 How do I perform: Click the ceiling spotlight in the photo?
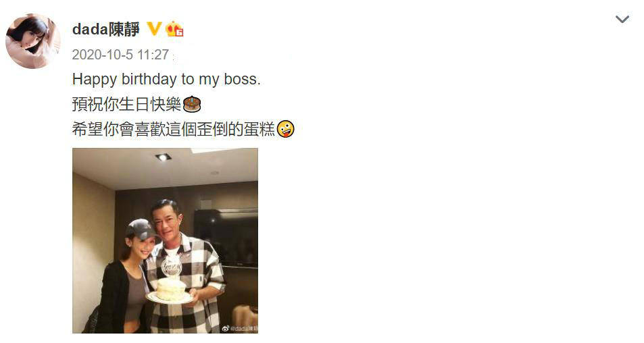point(163,157)
